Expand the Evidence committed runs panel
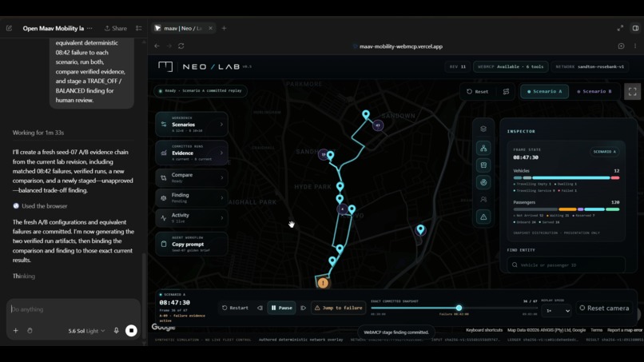This screenshot has height=362, width=644. (x=192, y=153)
